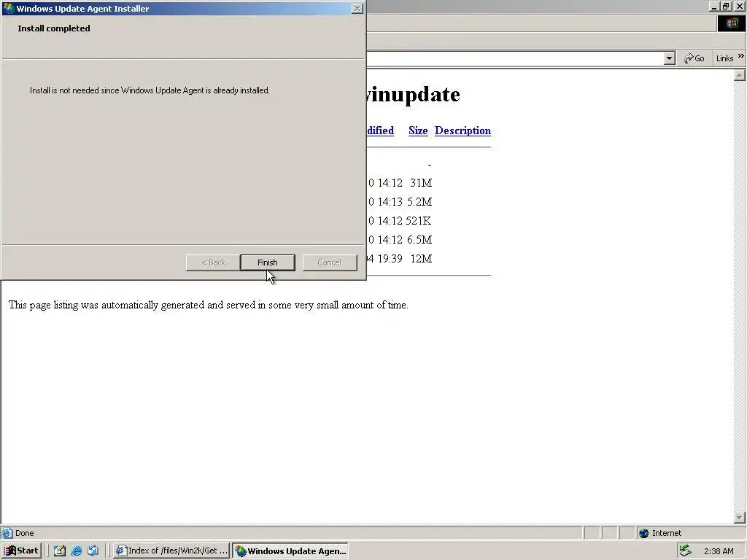Launch Outlook Express from quick launch
The height and width of the screenshot is (560, 747).
(93, 551)
